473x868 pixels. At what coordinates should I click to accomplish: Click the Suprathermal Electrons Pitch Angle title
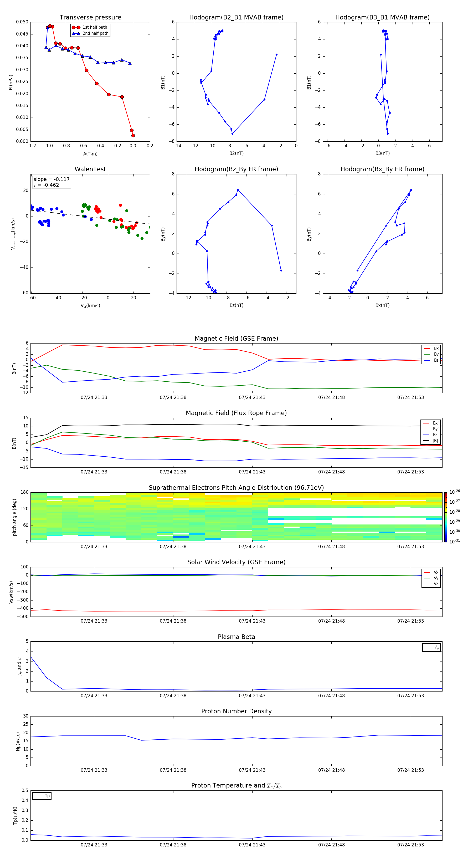pyautogui.click(x=236, y=488)
